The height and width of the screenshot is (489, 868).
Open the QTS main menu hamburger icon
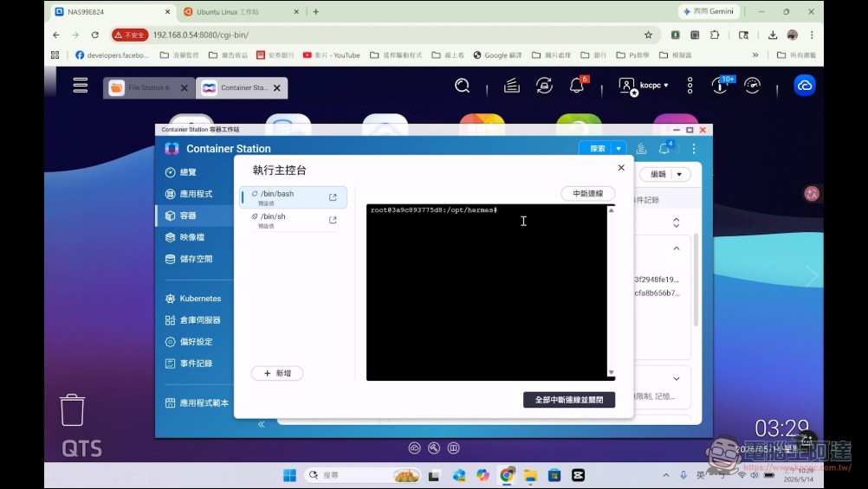pos(81,85)
